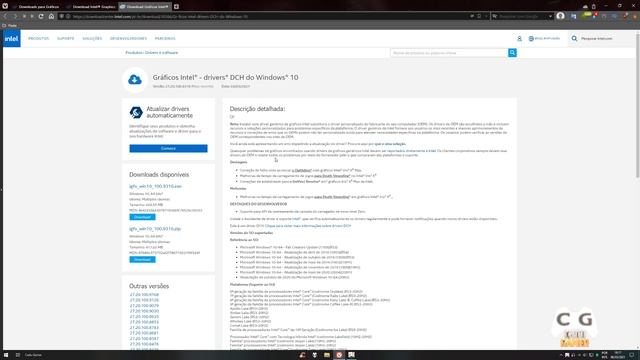Download the igfx_win10_100.9316.exe file
Screen dimensions: 640x360
tap(142, 217)
